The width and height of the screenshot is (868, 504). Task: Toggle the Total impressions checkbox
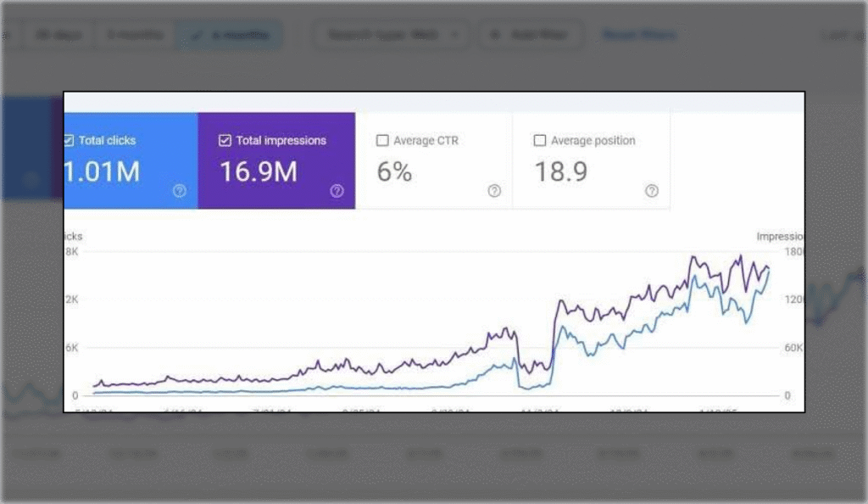point(225,141)
